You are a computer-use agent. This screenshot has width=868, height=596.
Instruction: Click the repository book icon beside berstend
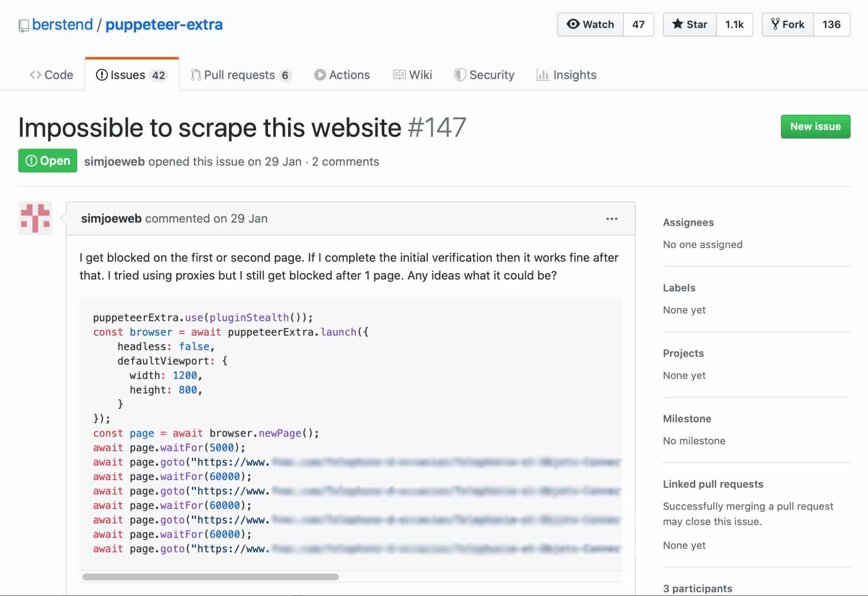(23, 26)
